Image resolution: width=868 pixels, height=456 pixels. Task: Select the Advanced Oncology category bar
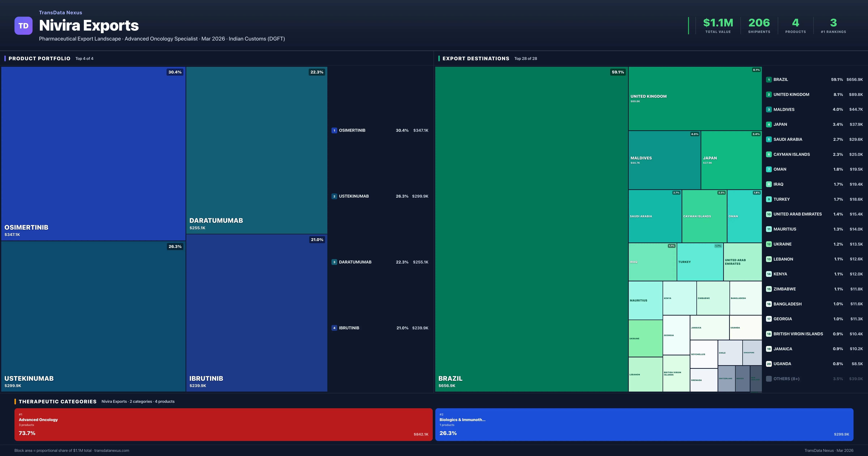pos(223,425)
